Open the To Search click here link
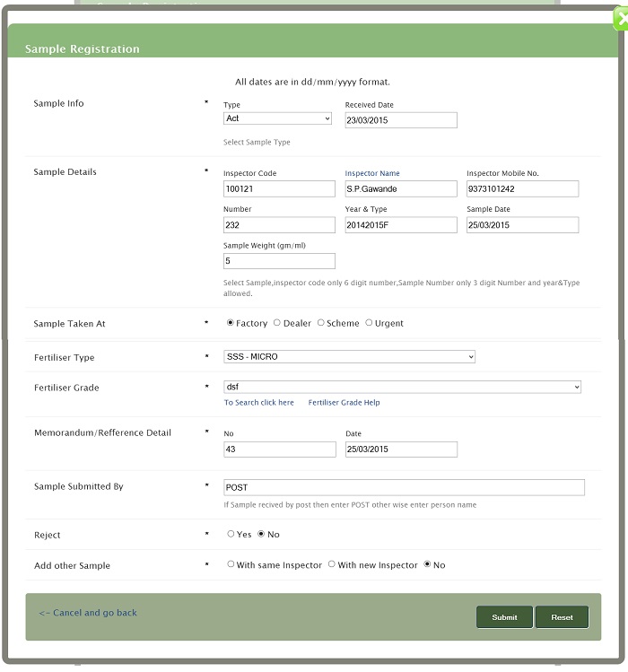Screen dimensions: 628x672 [259, 403]
